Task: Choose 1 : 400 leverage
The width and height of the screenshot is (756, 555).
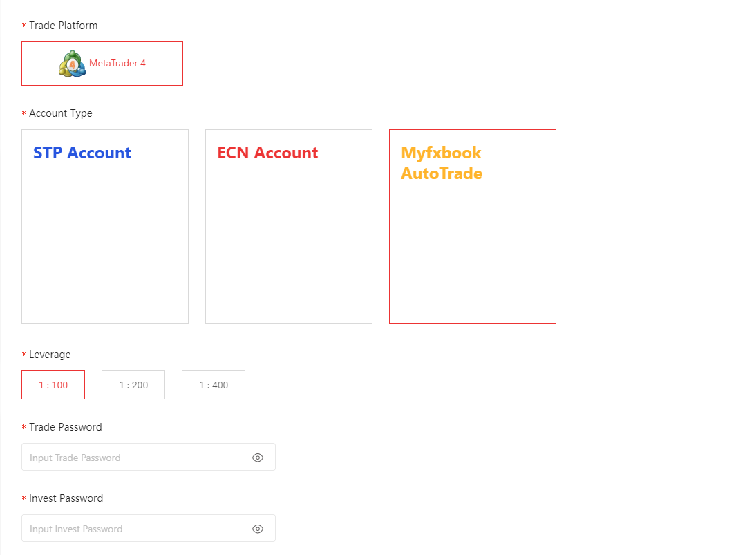Action: [214, 385]
